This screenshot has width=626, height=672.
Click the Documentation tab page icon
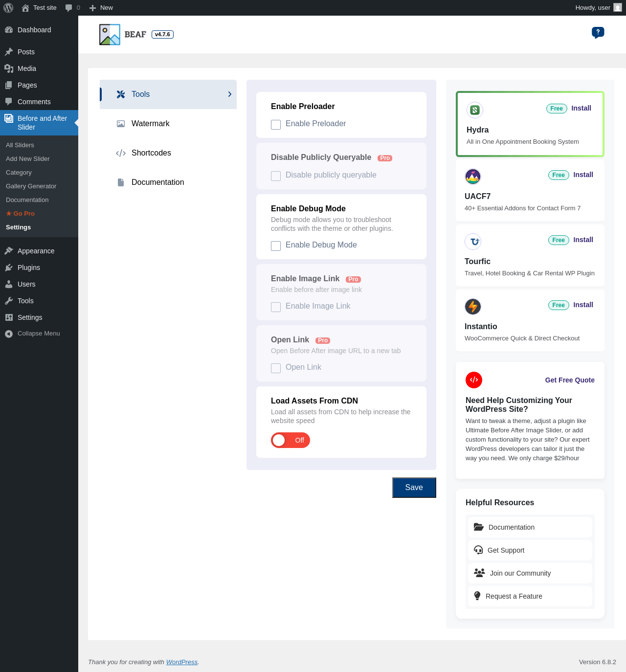(121, 182)
